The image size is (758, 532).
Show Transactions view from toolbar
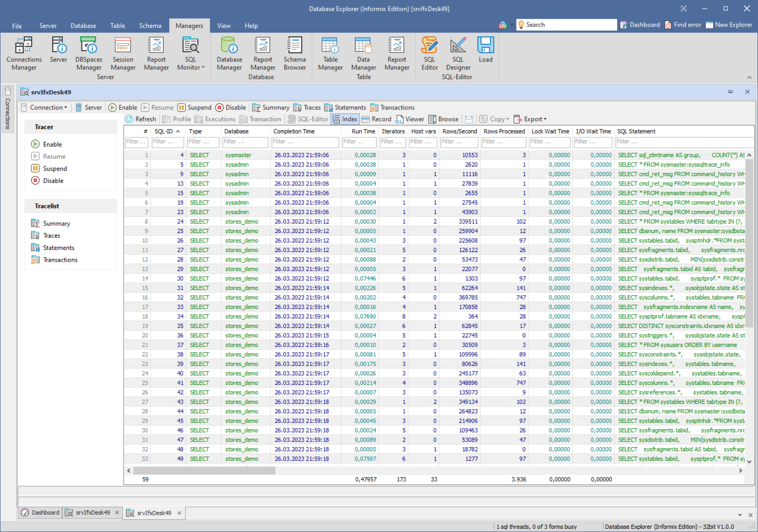pos(392,108)
